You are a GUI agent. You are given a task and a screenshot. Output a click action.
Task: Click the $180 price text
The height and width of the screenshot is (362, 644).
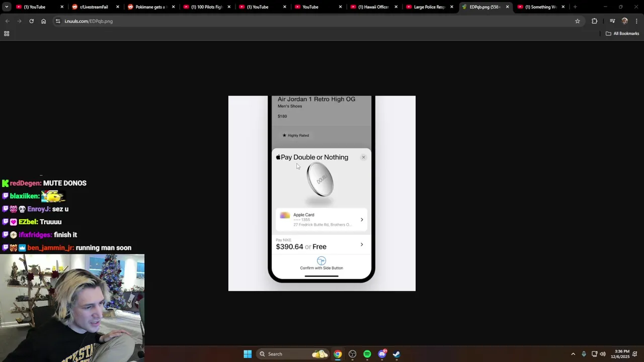click(282, 116)
